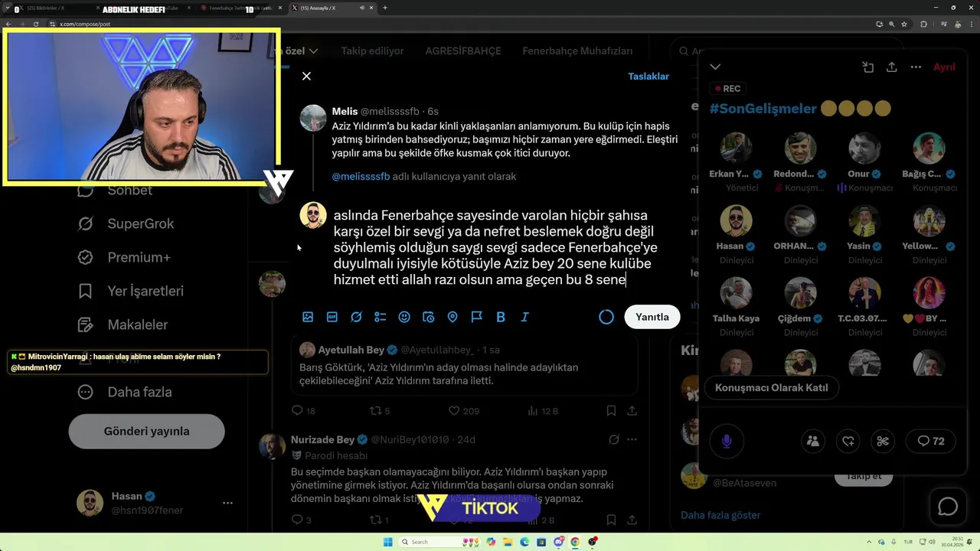The height and width of the screenshot is (551, 980).
Task: Open Ayetullah Bey post analytics, 12 B views
Action: 543,411
